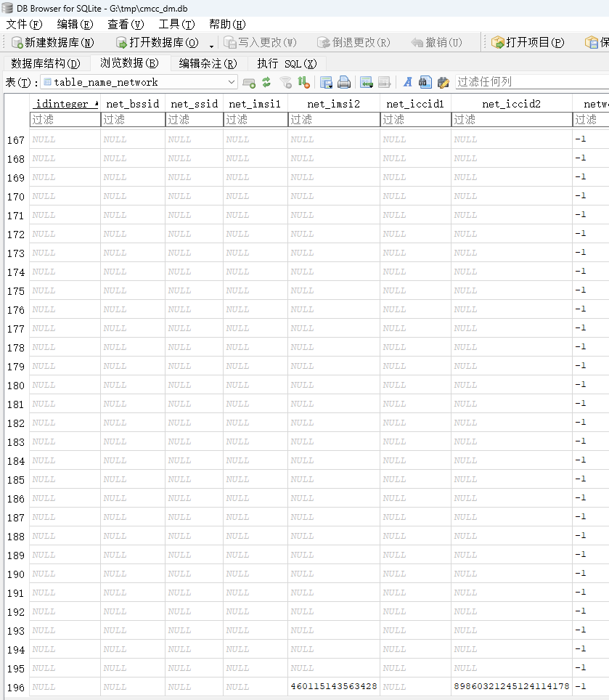Select the 浏览数据 tab
Screen dimensions: 609x700
click(130, 63)
